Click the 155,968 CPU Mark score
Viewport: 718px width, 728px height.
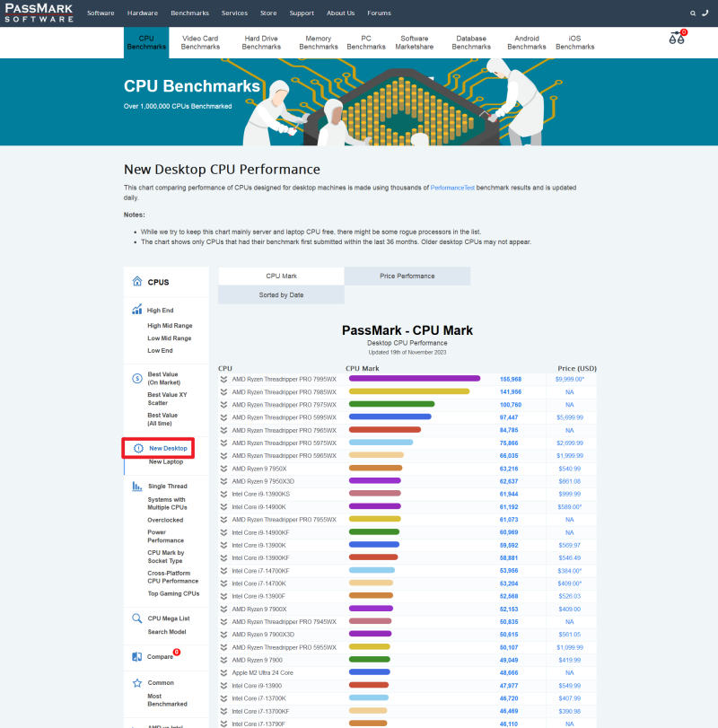pyautogui.click(x=511, y=380)
